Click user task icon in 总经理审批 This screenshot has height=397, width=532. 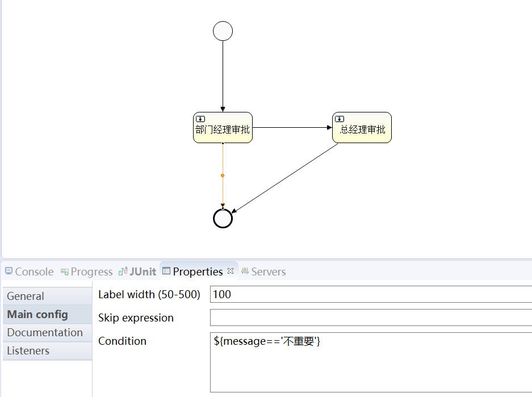click(x=340, y=119)
